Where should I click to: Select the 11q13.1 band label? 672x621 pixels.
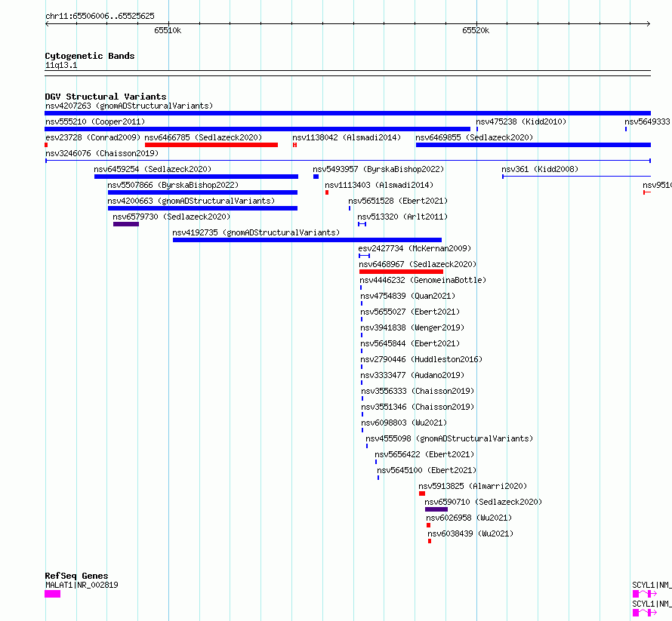[61, 65]
